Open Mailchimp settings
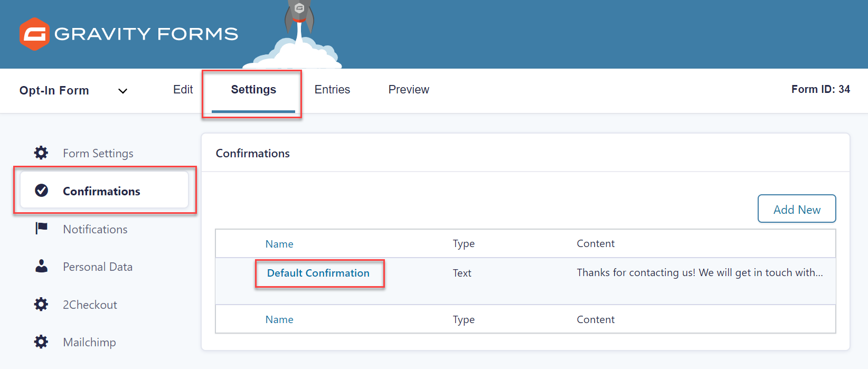This screenshot has width=868, height=369. [x=89, y=342]
